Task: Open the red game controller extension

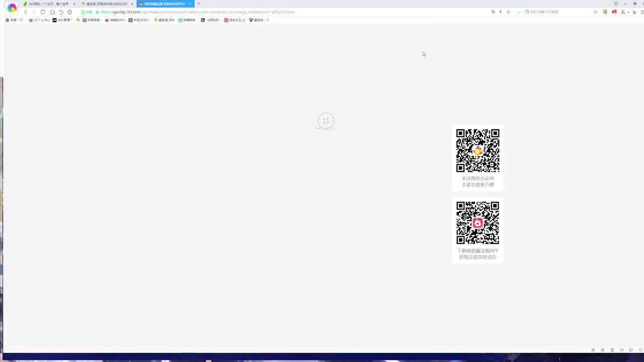Action: click(614, 12)
